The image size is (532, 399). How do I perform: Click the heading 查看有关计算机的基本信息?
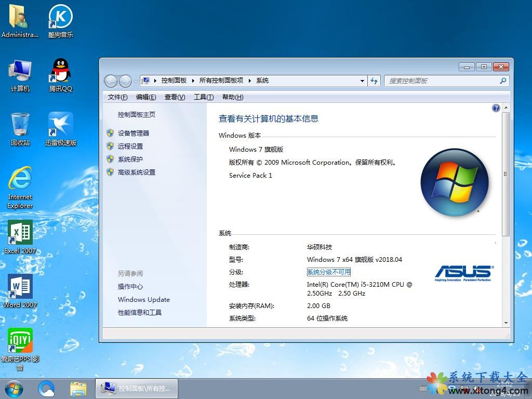pyautogui.click(x=269, y=119)
